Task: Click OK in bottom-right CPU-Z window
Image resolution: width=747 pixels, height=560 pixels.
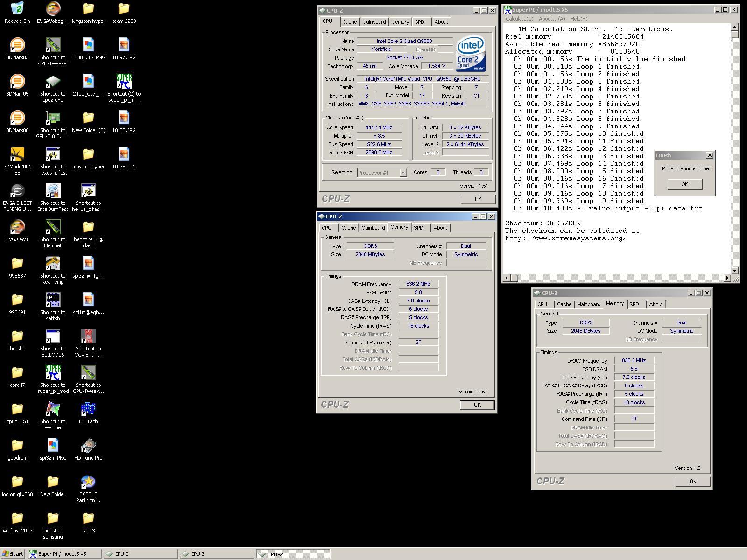Action: click(693, 482)
